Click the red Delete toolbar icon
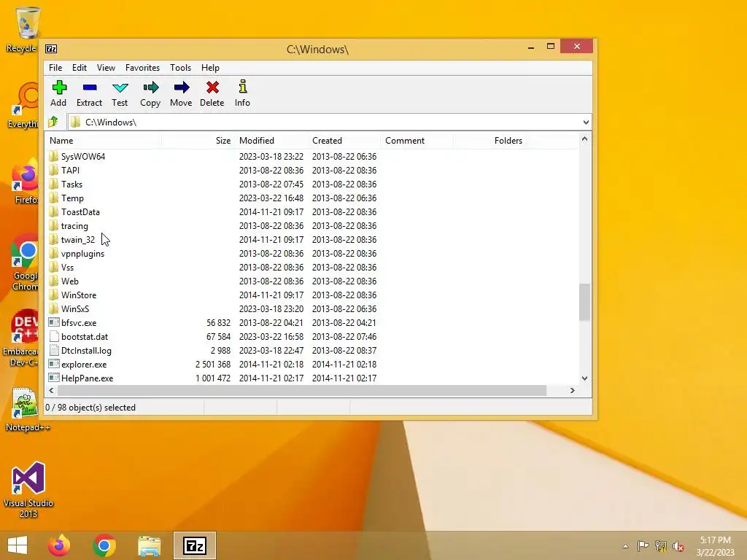 (212, 87)
